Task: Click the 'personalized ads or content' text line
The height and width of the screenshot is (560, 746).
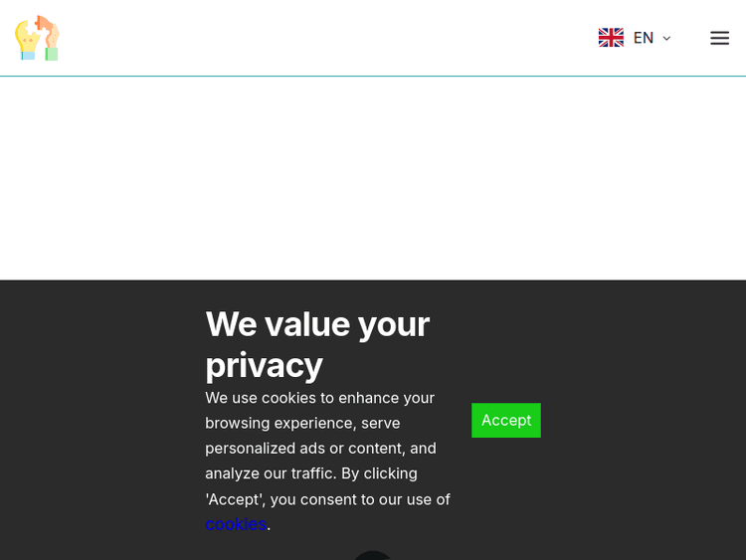Action: (x=320, y=449)
